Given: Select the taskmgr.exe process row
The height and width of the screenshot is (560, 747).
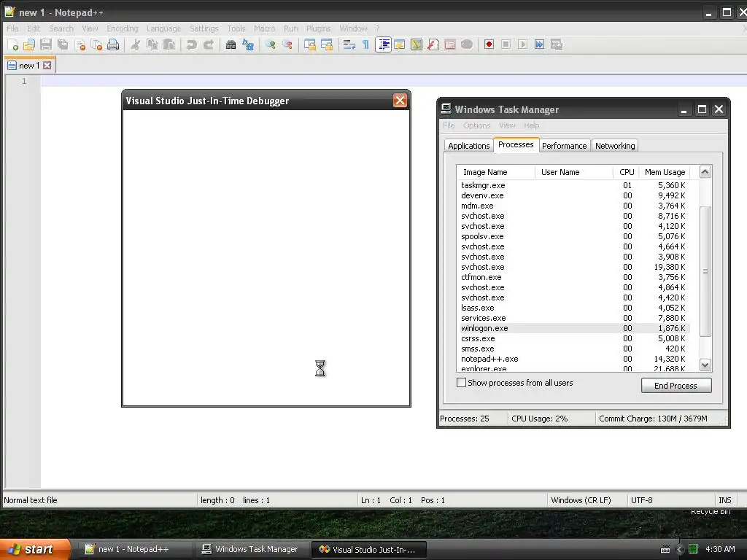Looking at the screenshot, I should pos(573,185).
